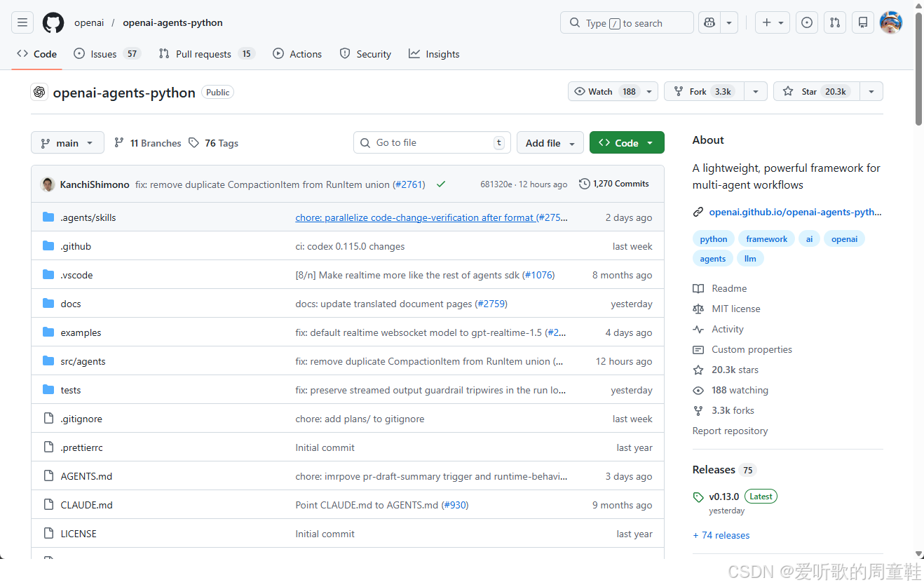Open commit hash 681320e link

tap(496, 184)
